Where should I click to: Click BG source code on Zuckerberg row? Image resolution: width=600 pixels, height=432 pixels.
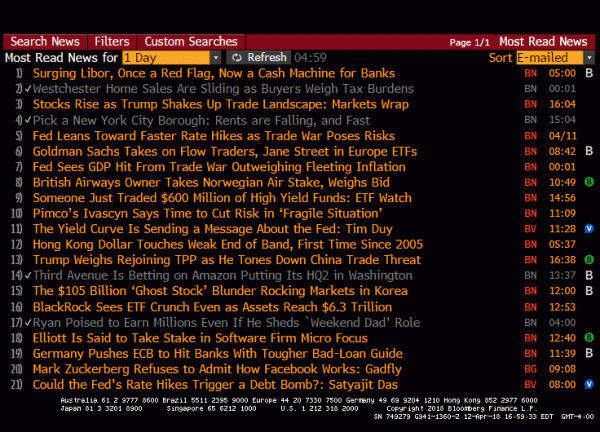click(530, 369)
